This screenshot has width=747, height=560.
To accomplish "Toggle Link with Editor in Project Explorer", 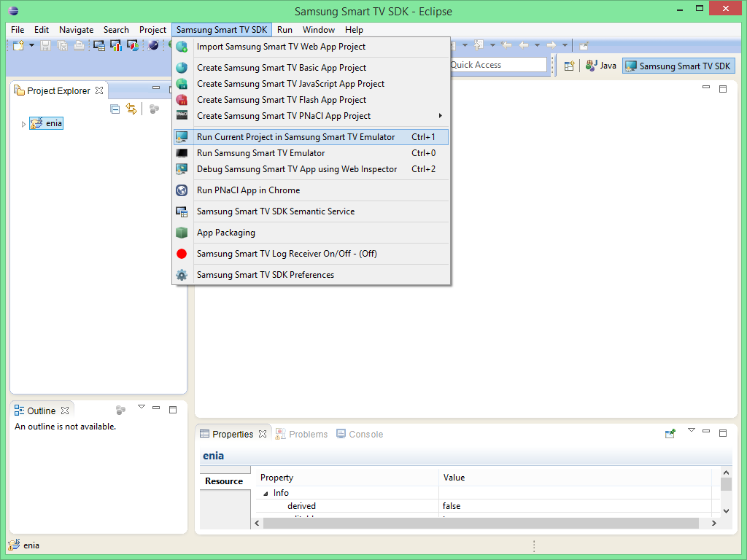I will (131, 109).
